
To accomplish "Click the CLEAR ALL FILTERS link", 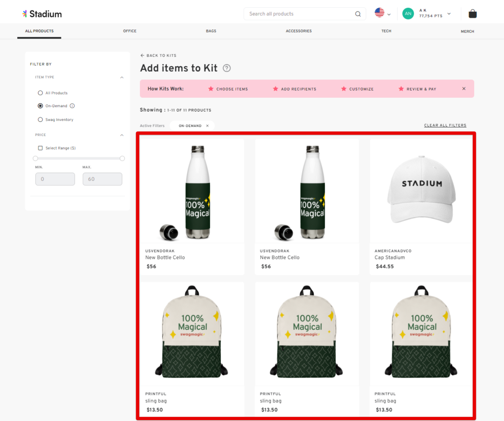I will [x=445, y=125].
